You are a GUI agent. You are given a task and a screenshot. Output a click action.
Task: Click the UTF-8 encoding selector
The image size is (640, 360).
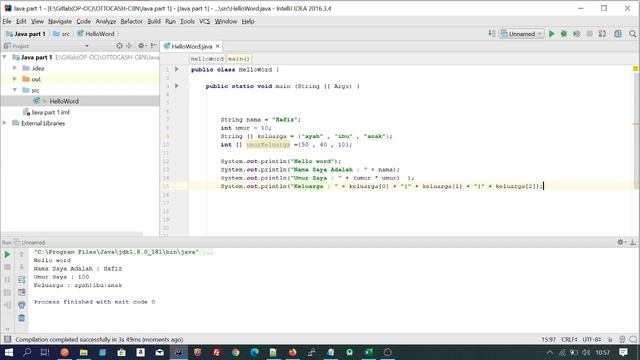[x=592, y=340]
